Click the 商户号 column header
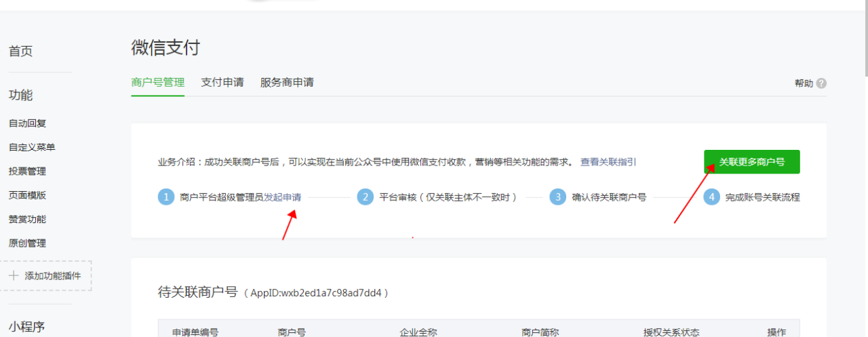 (292, 332)
